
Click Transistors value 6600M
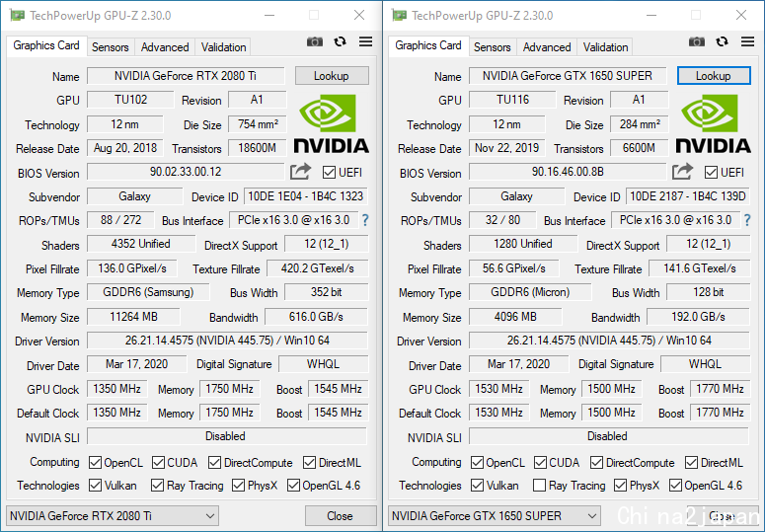click(639, 148)
